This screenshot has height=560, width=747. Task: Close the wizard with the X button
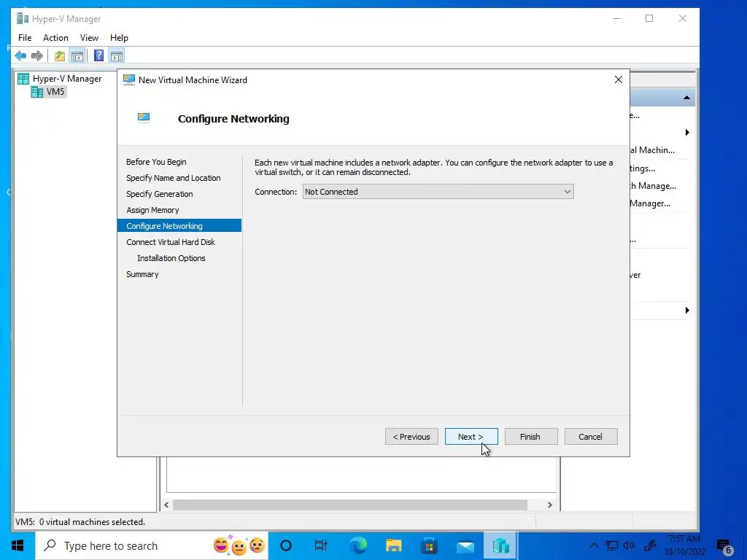click(x=619, y=79)
